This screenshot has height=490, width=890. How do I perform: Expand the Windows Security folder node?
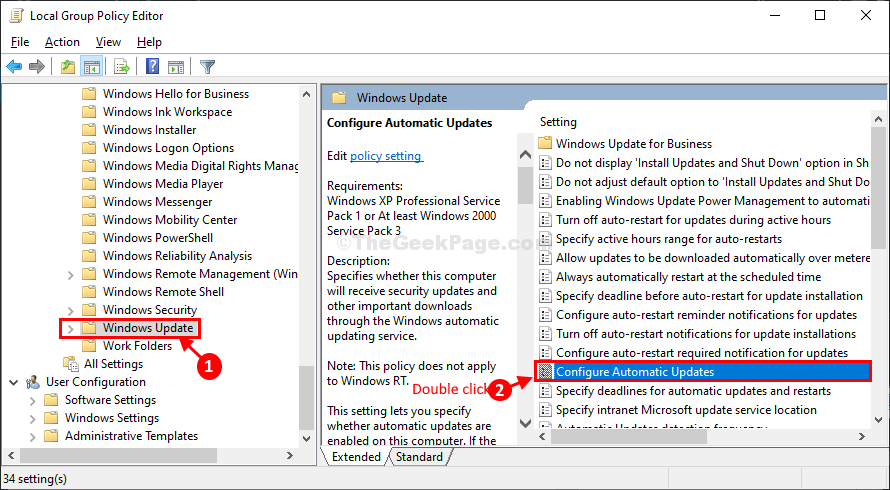tap(70, 311)
